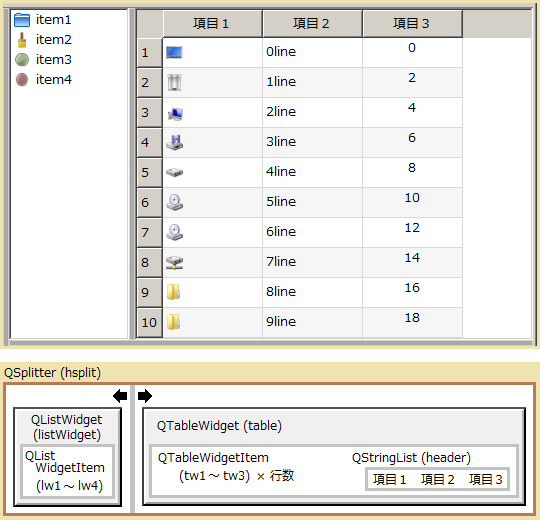Click the folder icon in row 10

click(174, 322)
